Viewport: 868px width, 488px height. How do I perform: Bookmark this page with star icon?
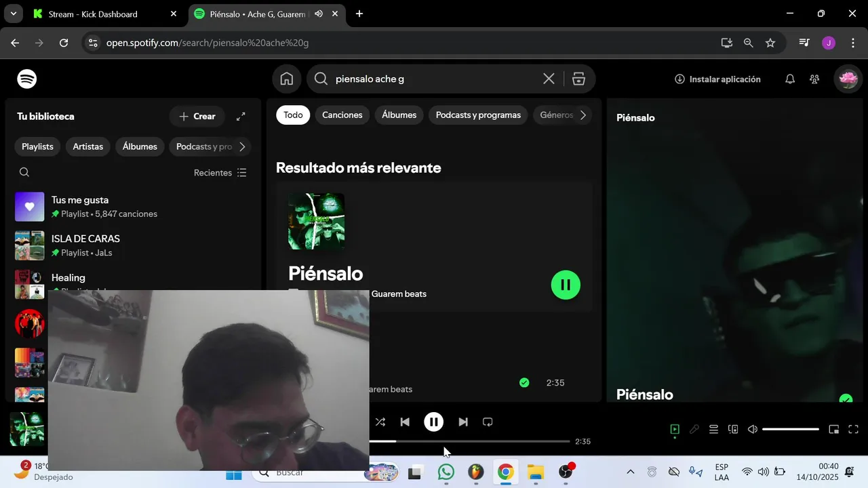point(770,43)
